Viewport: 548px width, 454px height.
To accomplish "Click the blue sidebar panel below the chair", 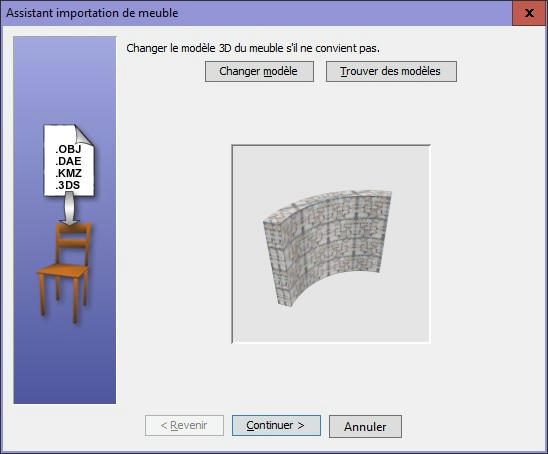I will click(65, 363).
